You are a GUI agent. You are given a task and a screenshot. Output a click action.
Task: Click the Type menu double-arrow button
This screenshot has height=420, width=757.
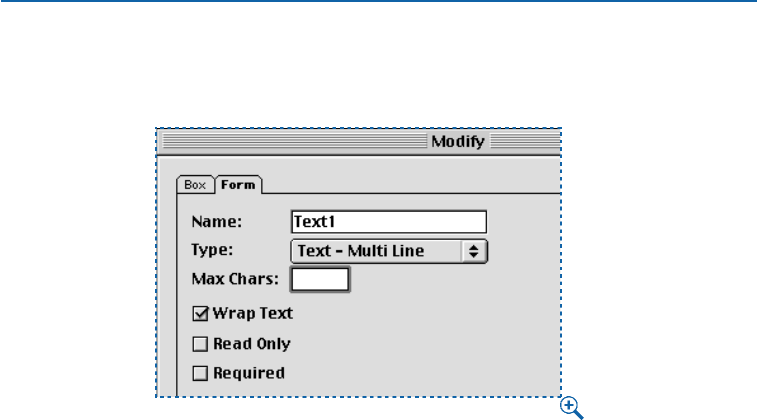(x=474, y=251)
